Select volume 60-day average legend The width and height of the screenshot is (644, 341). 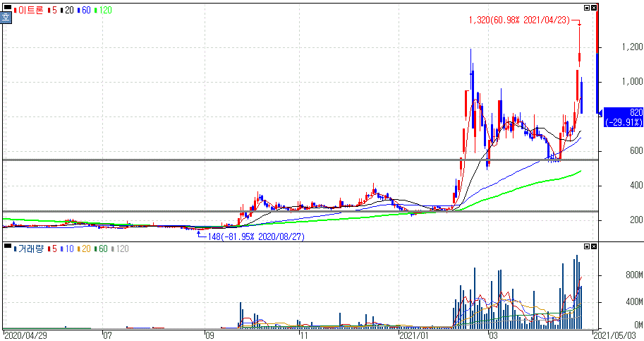(x=101, y=249)
